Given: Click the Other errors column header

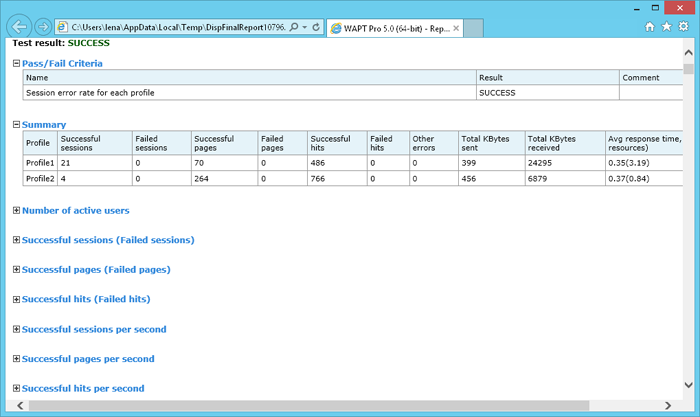Looking at the screenshot, I should coord(433,143).
